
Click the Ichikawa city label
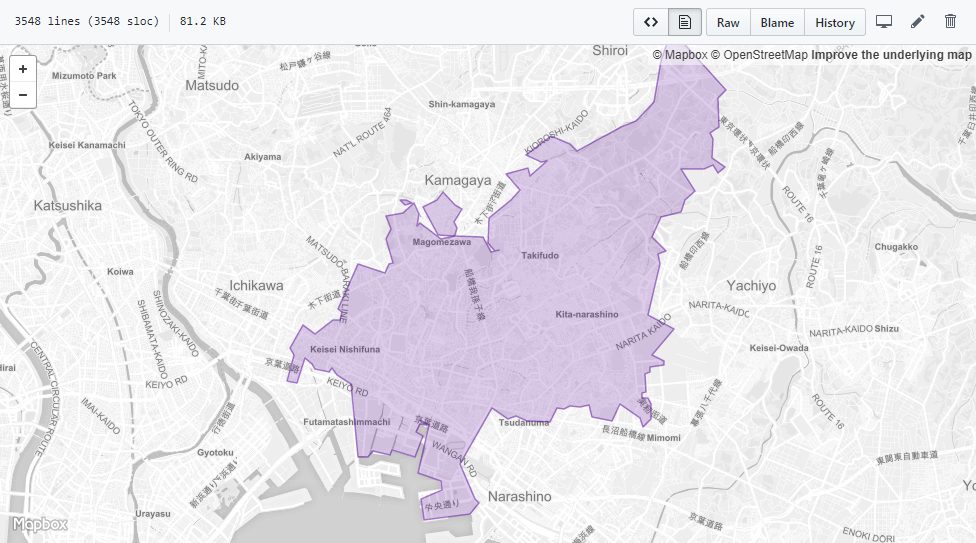tap(256, 286)
